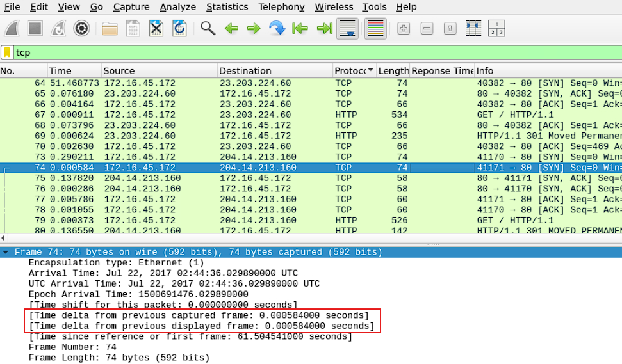
Task: Open the Statistics menu
Action: (227, 7)
